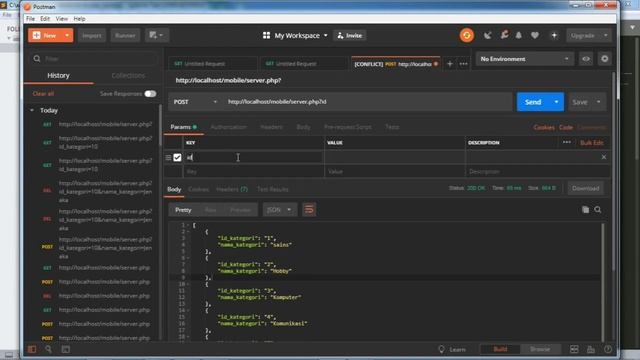Open params column options three dots
This screenshot has width=640, height=360.
[x=567, y=142]
